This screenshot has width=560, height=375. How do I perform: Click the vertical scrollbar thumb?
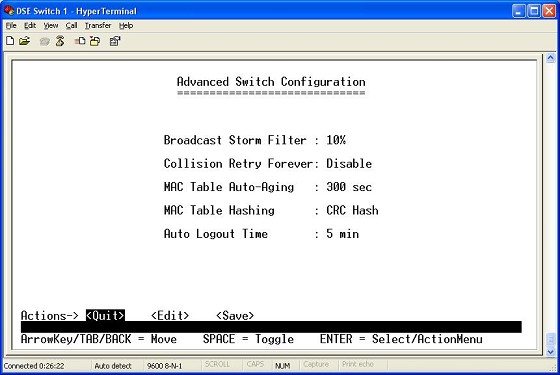click(x=550, y=339)
